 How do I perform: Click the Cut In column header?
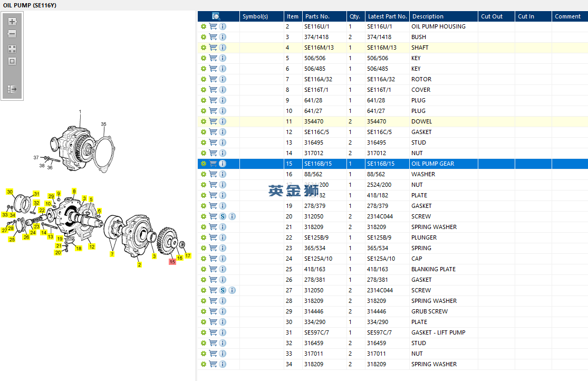pos(533,16)
